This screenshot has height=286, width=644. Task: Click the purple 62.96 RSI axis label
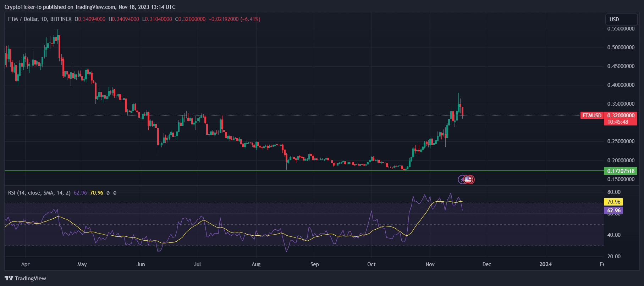tap(613, 211)
